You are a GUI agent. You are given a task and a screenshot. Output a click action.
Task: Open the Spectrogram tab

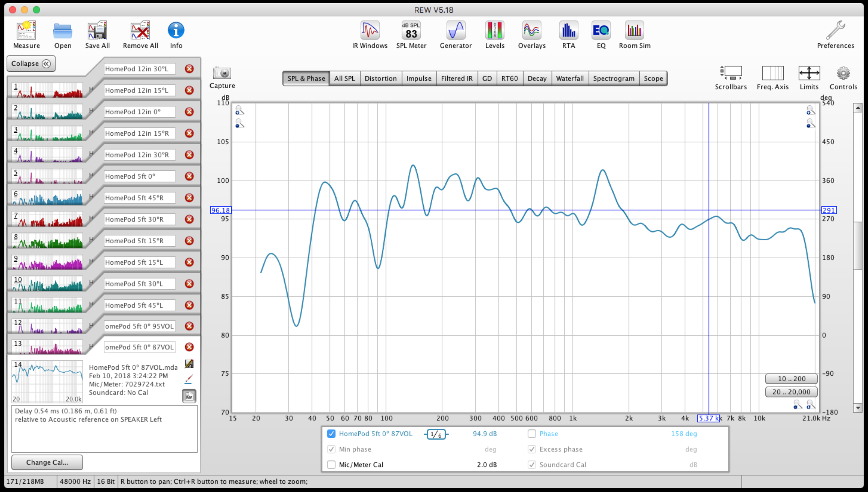tap(614, 78)
